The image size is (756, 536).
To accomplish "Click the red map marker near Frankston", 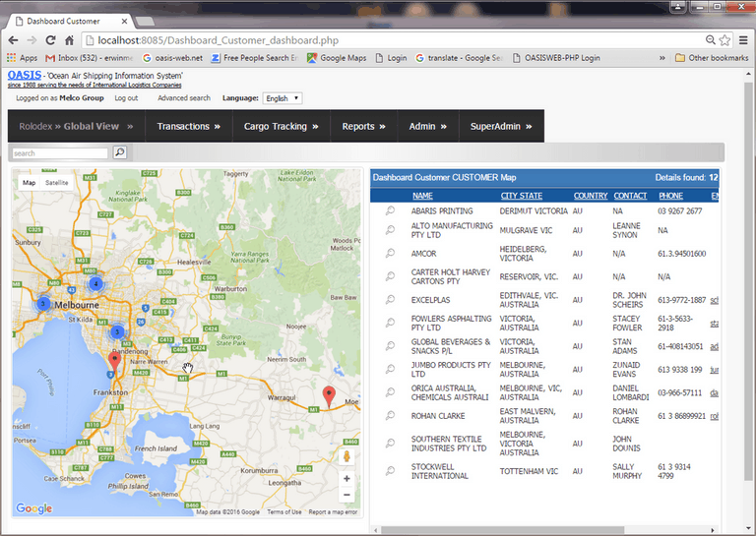I will point(114,361).
